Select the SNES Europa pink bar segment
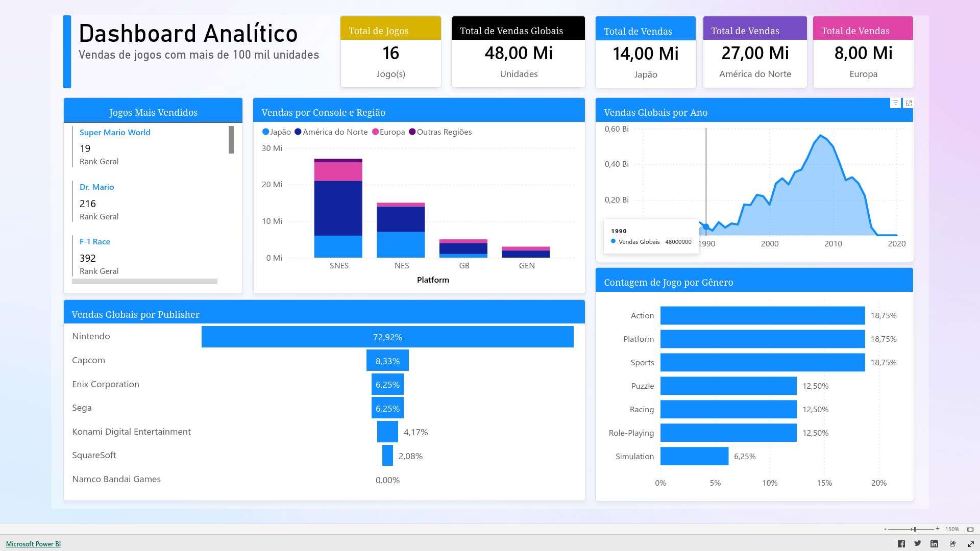The width and height of the screenshot is (980, 551). [x=338, y=171]
